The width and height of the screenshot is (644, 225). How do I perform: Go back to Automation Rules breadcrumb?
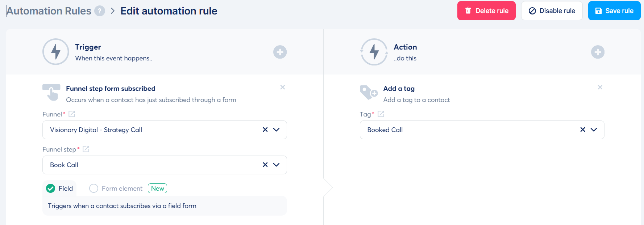pos(49,11)
